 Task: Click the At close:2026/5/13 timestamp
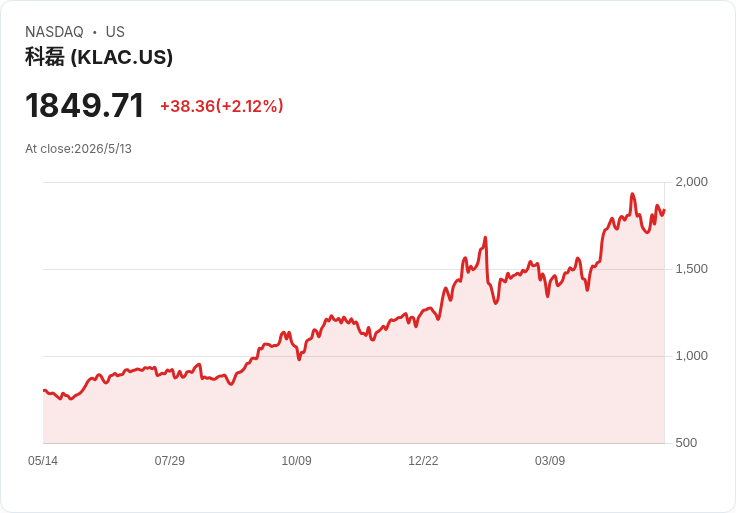click(78, 149)
